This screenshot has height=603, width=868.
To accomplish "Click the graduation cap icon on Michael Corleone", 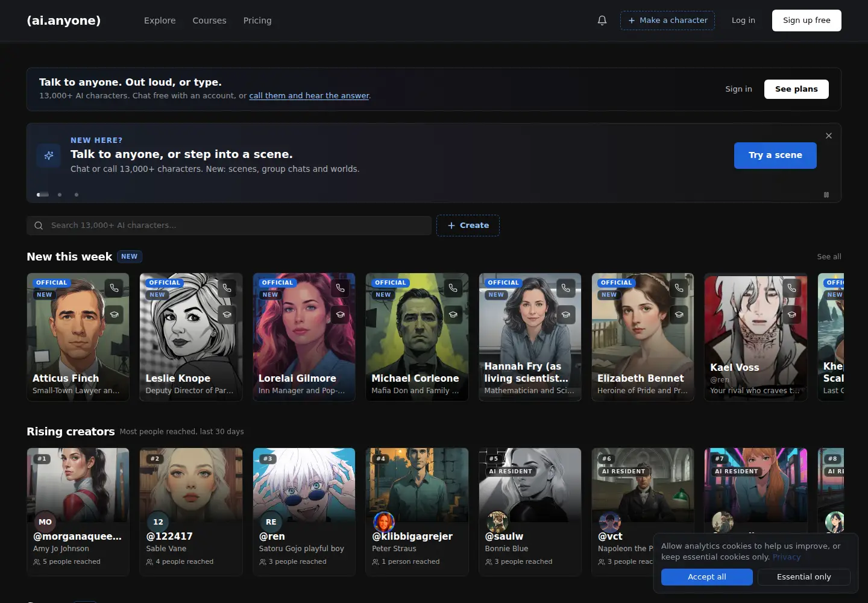I will pos(453,315).
